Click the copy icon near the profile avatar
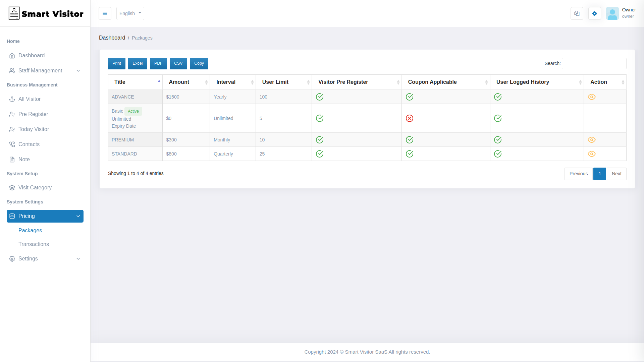The width and height of the screenshot is (644, 362). [577, 13]
